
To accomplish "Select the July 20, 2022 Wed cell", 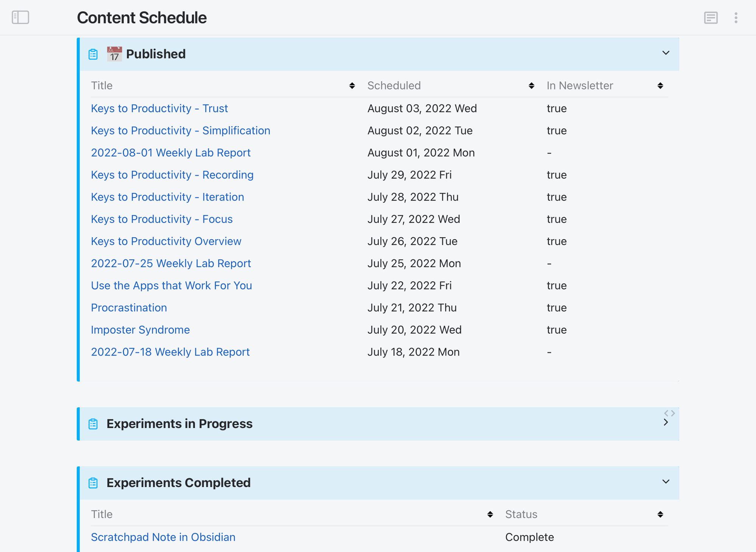I will pos(415,330).
